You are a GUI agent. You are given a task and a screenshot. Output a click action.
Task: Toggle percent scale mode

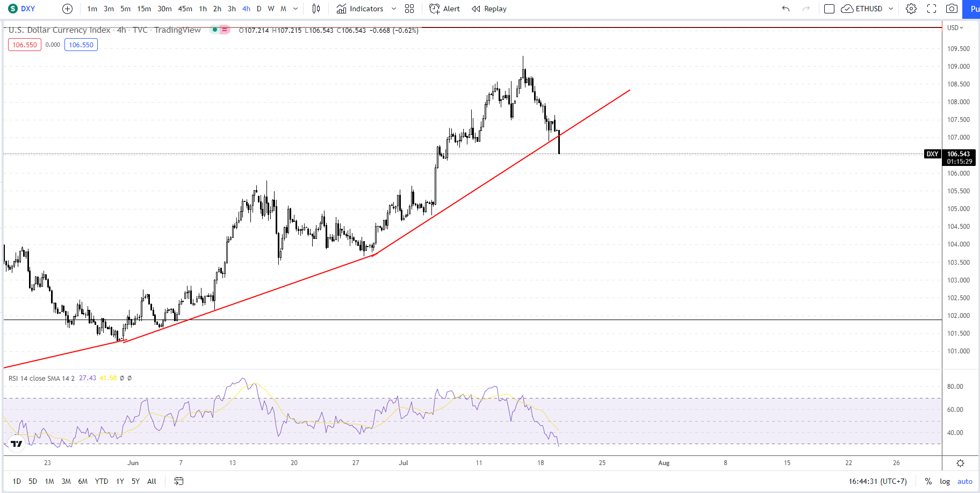[x=928, y=481]
